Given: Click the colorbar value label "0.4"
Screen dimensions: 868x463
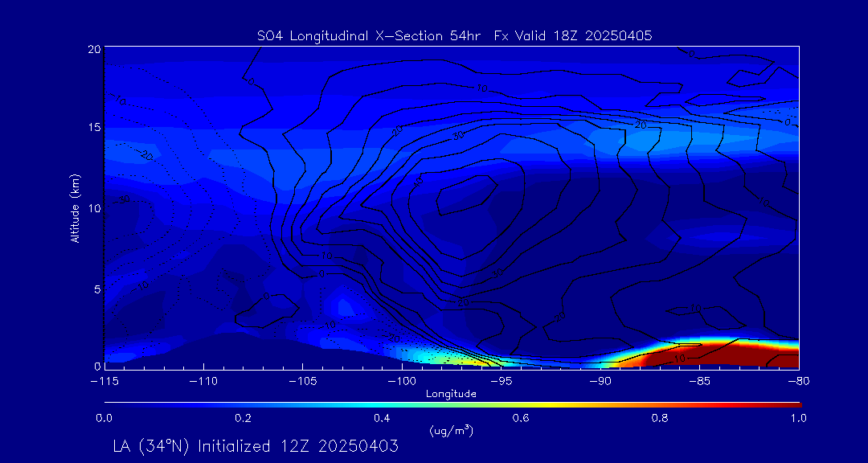Looking at the screenshot, I should (x=383, y=418).
